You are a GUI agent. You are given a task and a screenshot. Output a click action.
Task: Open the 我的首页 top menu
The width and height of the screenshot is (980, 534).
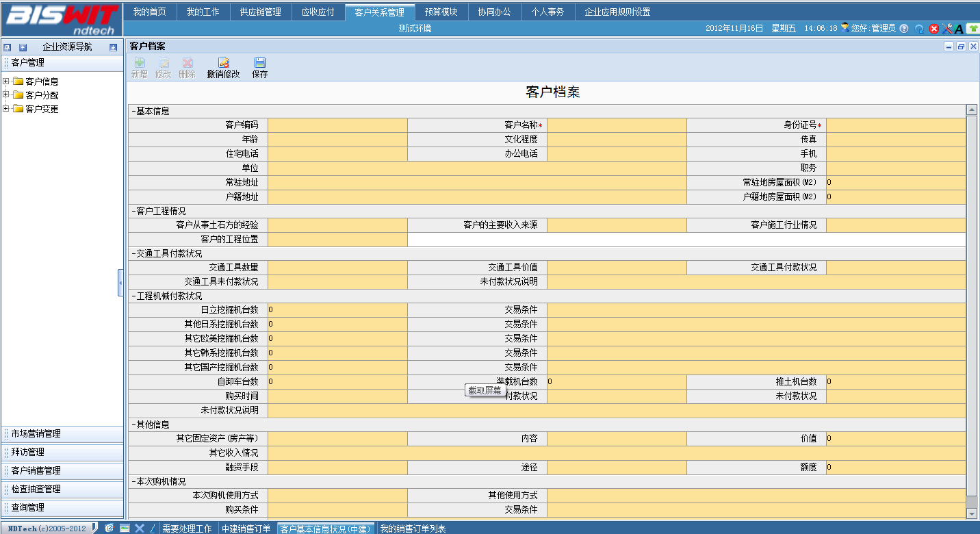(150, 12)
